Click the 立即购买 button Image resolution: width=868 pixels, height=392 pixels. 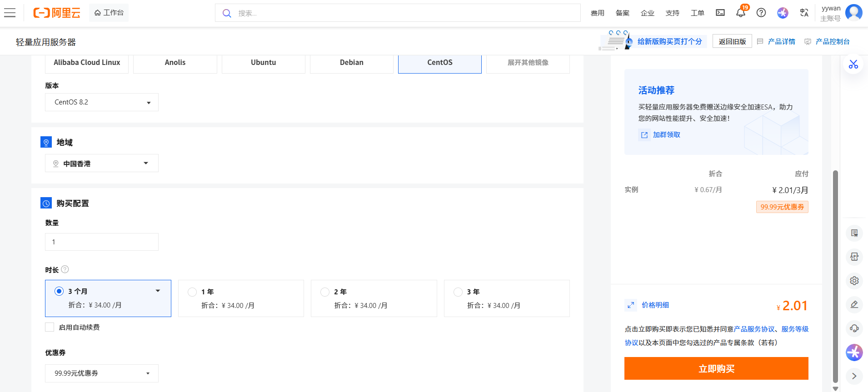pos(716,368)
